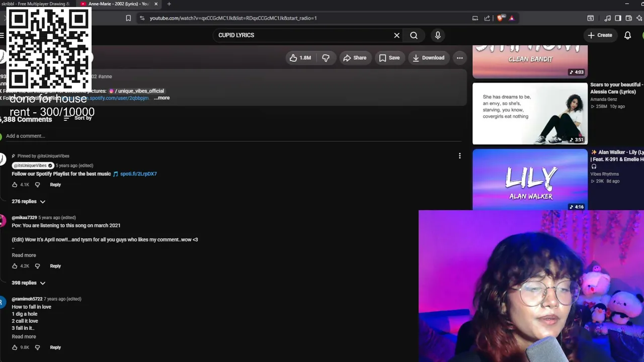
Task: View site information icon left of the URL
Action: (x=142, y=18)
